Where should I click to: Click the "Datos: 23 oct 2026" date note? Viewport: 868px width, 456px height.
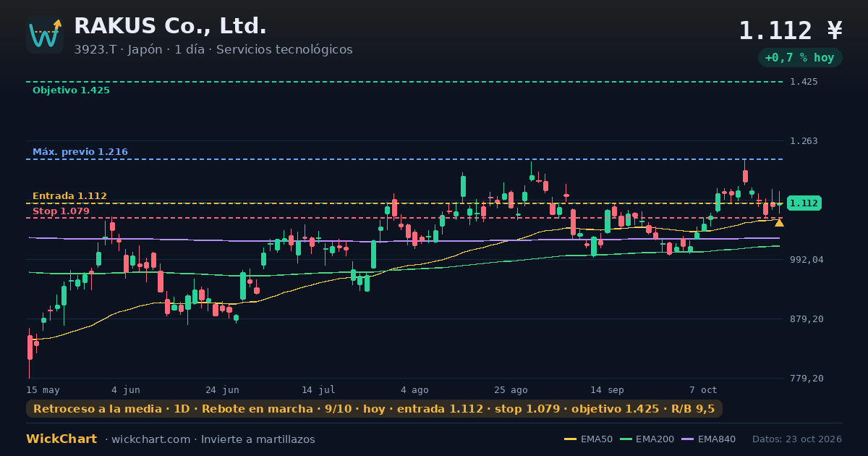(797, 439)
